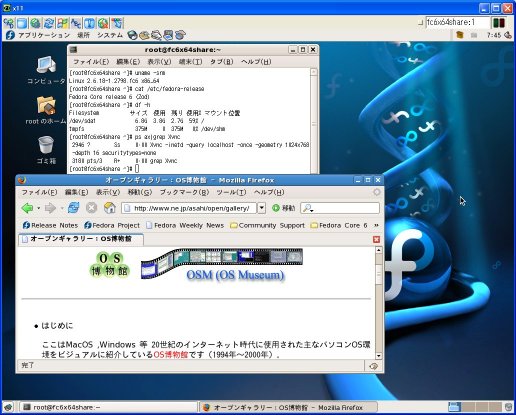Go to Firefox Home page icon
516x415 pixels.
pyautogui.click(x=109, y=208)
